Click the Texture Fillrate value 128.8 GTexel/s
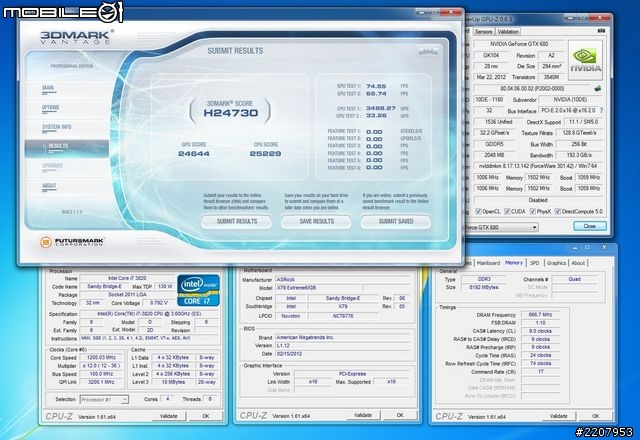640x440 pixels. pyautogui.click(x=579, y=133)
